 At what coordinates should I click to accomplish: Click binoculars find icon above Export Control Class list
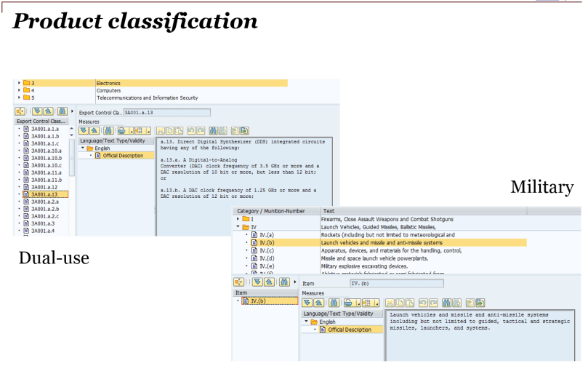pos(63,111)
